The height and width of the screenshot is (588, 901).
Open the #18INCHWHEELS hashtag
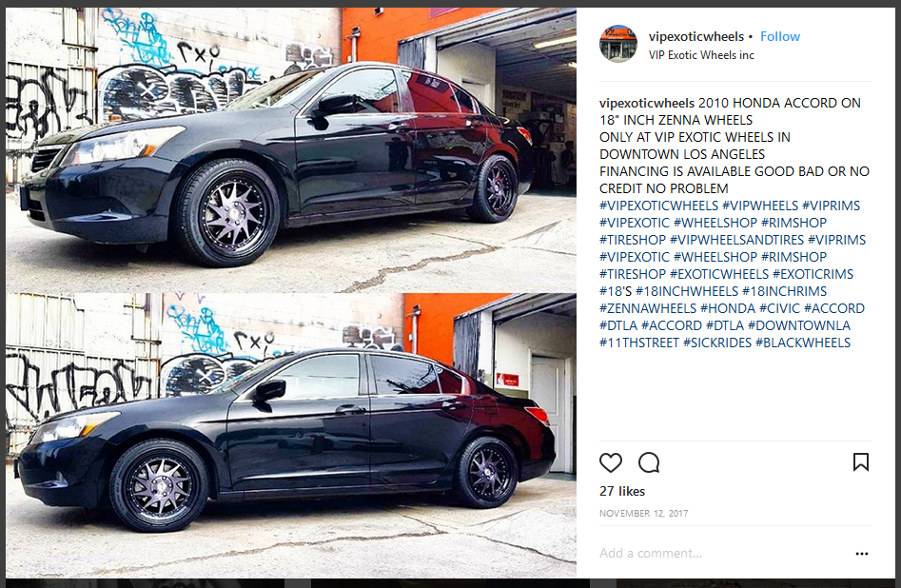tap(687, 291)
